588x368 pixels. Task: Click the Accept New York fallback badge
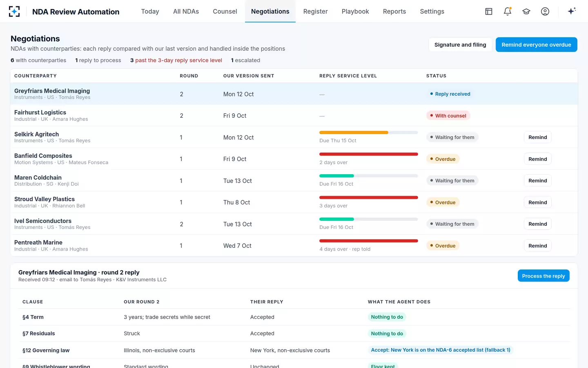[441, 350]
